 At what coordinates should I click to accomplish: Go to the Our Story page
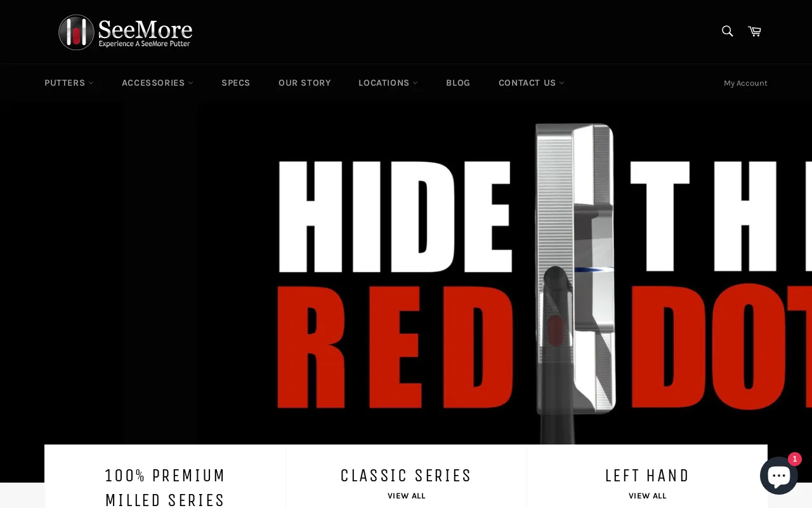(304, 83)
